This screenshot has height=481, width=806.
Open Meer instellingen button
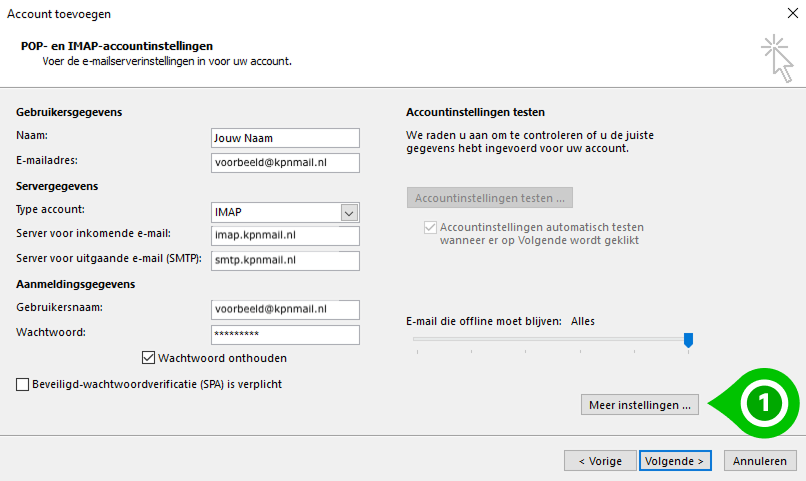tap(640, 405)
